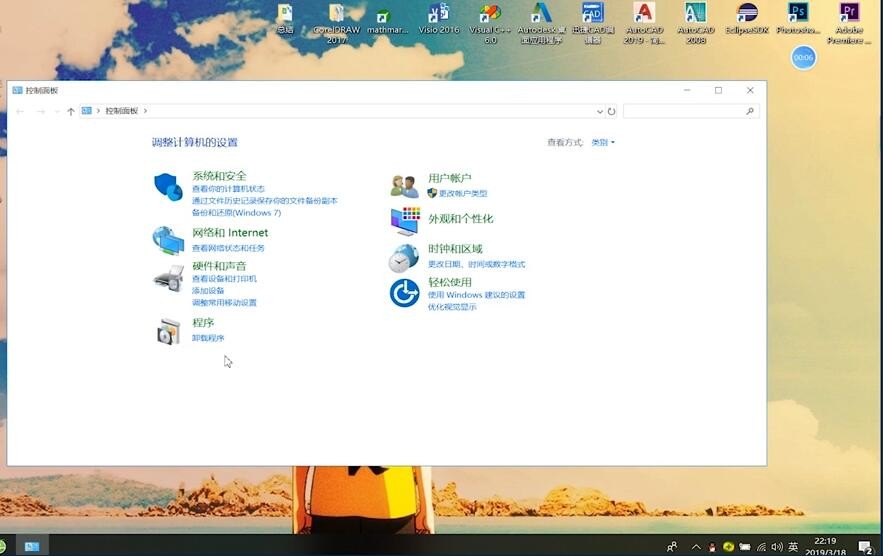The width and height of the screenshot is (883, 556).
Task: Click the 程序 category icon
Action: (x=167, y=332)
